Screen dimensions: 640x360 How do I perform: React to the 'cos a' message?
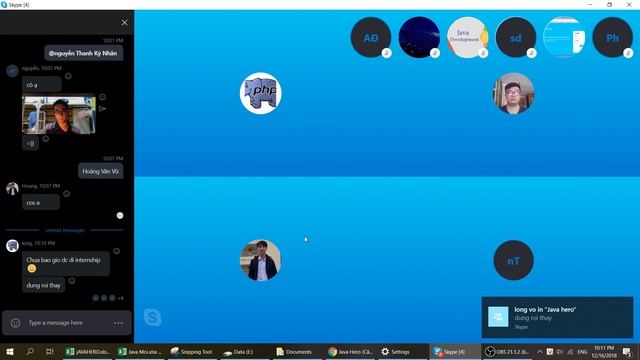click(67, 194)
